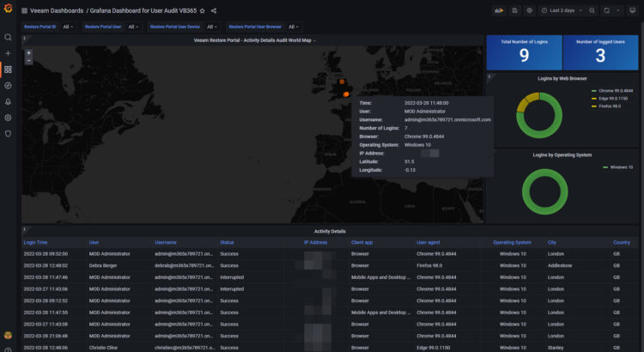This screenshot has width=644, height=352.
Task: Click the Create plus icon in sidebar
Action: pyautogui.click(x=8, y=53)
